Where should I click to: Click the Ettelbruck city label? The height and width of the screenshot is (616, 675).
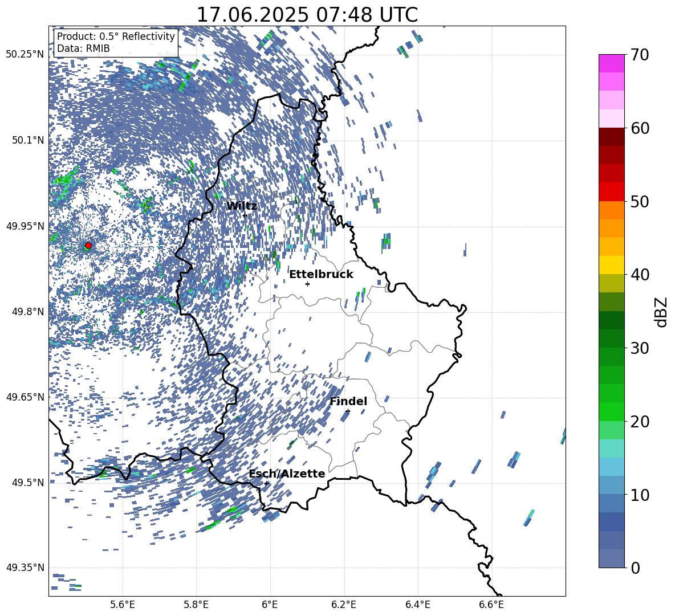coord(321,275)
